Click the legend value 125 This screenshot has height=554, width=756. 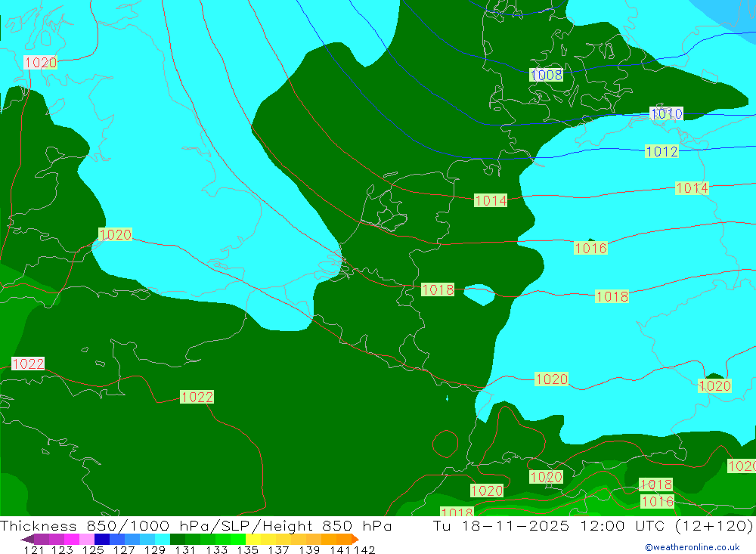[94, 549]
